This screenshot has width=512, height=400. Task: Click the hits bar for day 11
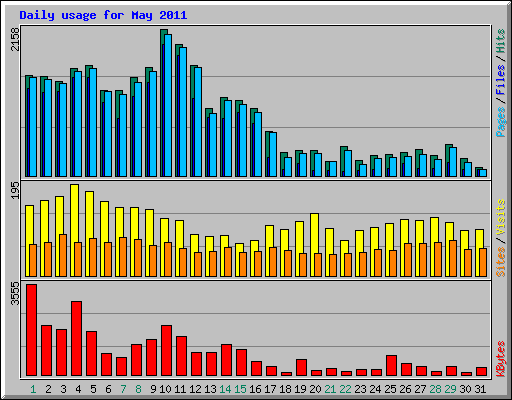[x=179, y=110]
